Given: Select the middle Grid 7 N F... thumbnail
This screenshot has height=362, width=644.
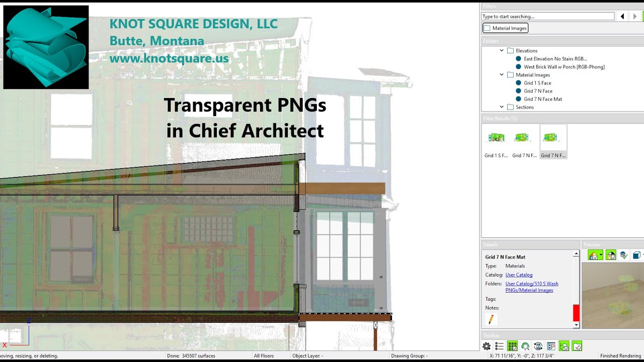Looking at the screenshot, I should point(524,142).
